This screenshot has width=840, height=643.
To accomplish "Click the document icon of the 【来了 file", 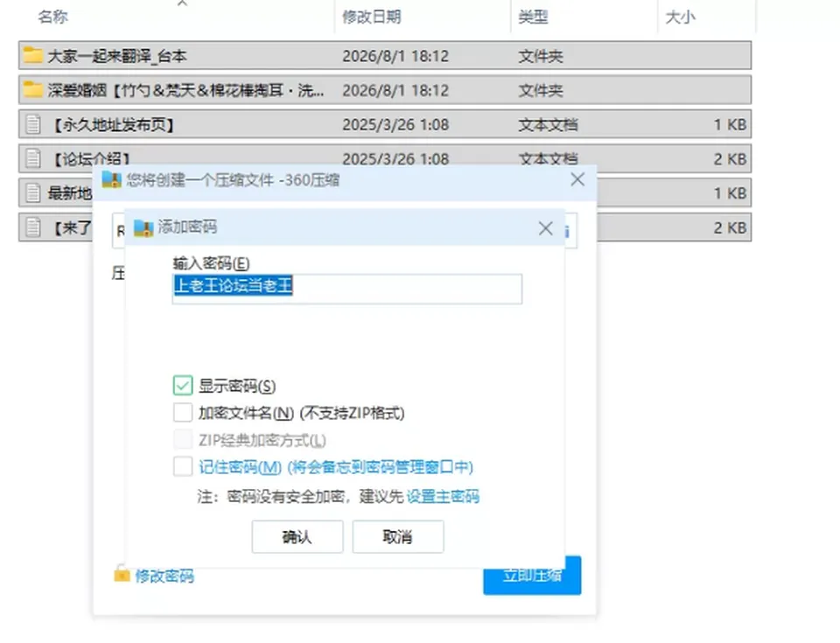I will click(32, 227).
